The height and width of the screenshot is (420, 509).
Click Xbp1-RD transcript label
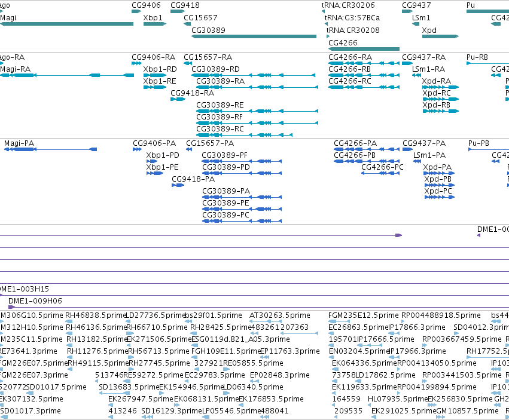tap(160, 69)
